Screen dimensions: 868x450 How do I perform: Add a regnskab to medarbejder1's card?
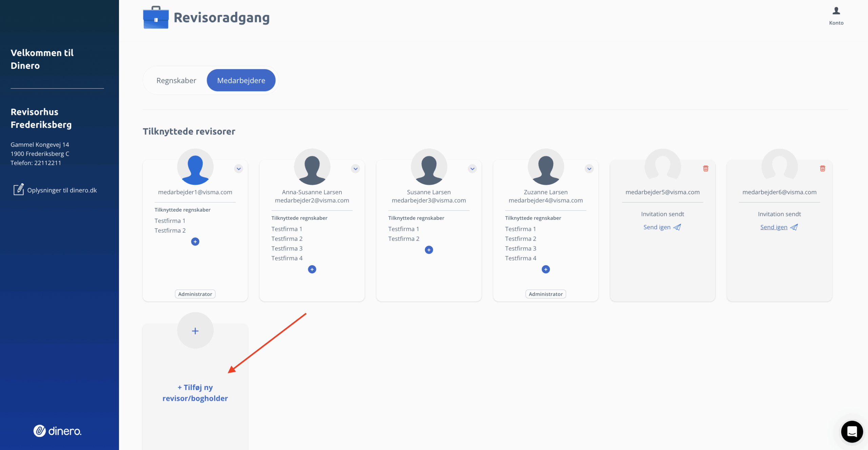tap(195, 241)
